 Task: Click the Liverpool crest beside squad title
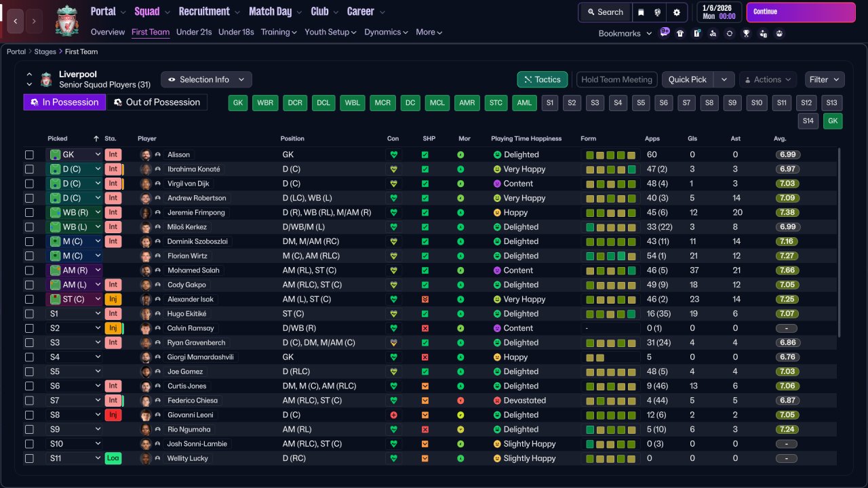(x=46, y=80)
